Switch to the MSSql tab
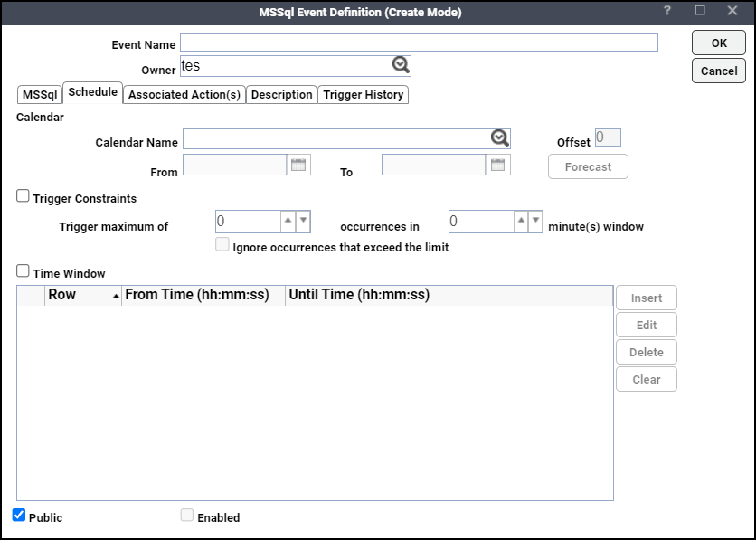Viewport: 756px width, 540px height. pos(40,94)
